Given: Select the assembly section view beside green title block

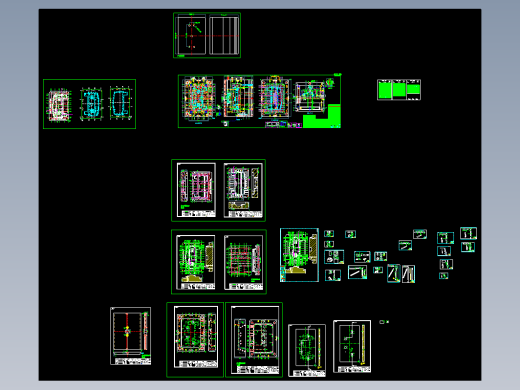Looking at the screenshot, I should (x=310, y=96).
